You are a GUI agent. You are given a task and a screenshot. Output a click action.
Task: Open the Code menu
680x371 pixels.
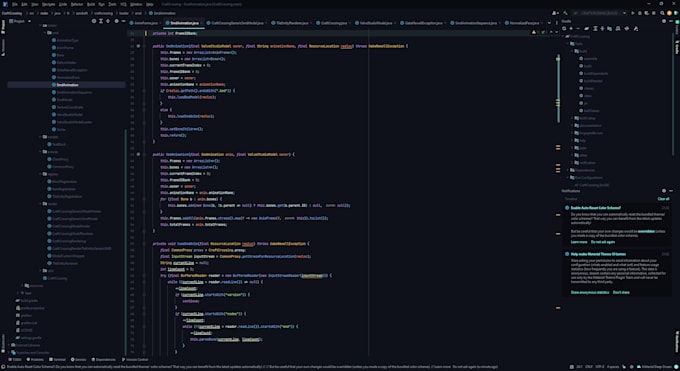point(63,4)
